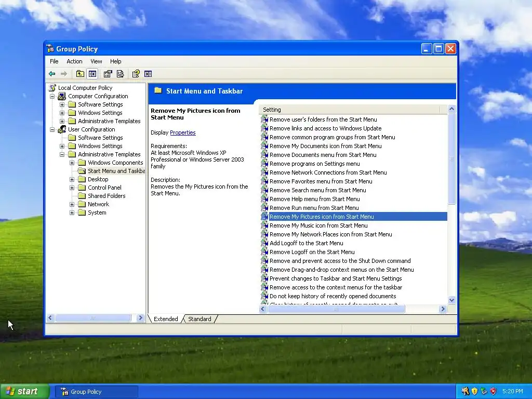Click policy icon beside Remove Run menu
The height and width of the screenshot is (399, 532).
point(264,208)
